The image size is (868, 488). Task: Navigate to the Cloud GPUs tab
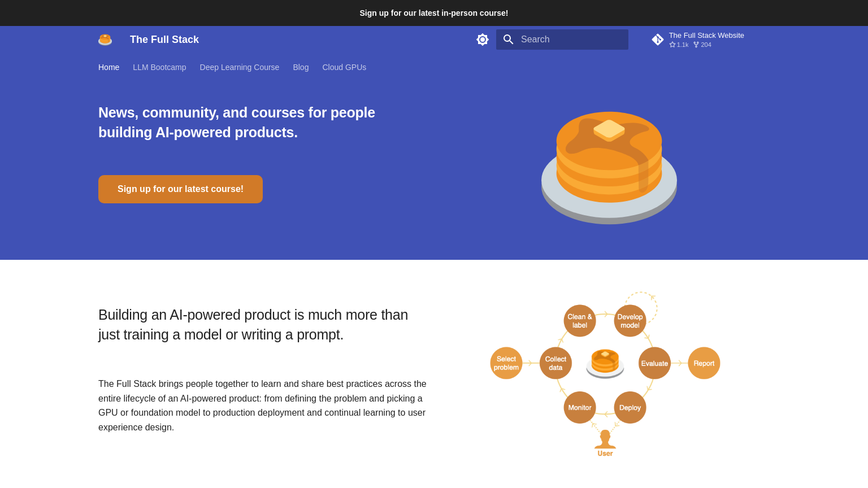(344, 67)
